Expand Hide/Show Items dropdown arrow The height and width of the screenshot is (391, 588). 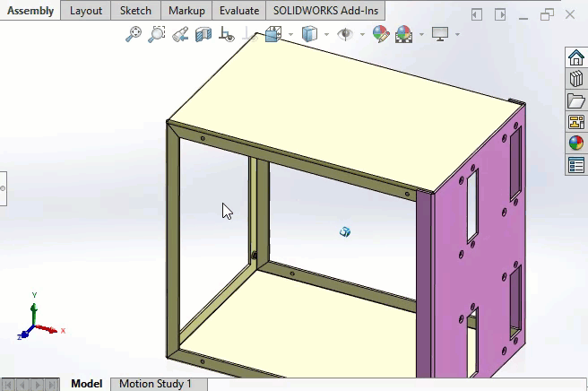coord(361,35)
